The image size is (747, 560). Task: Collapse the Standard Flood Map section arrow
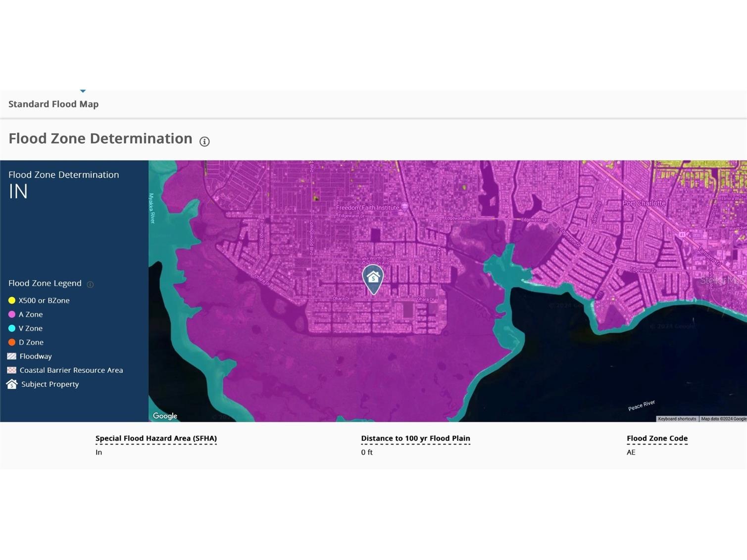coord(83,91)
